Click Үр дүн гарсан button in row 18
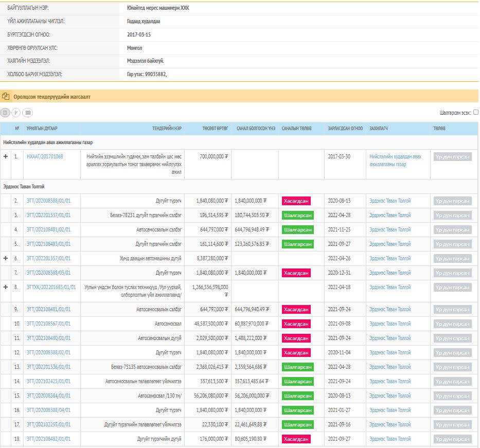 [452, 439]
